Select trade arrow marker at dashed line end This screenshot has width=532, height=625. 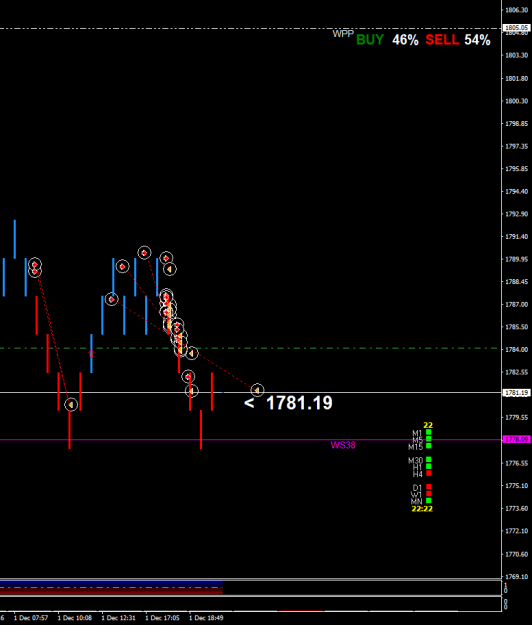click(x=257, y=390)
